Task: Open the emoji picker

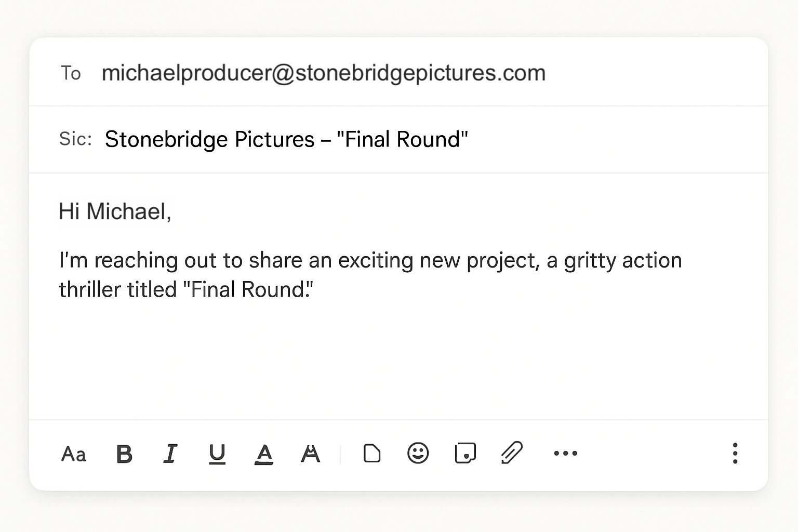Action: (x=418, y=453)
